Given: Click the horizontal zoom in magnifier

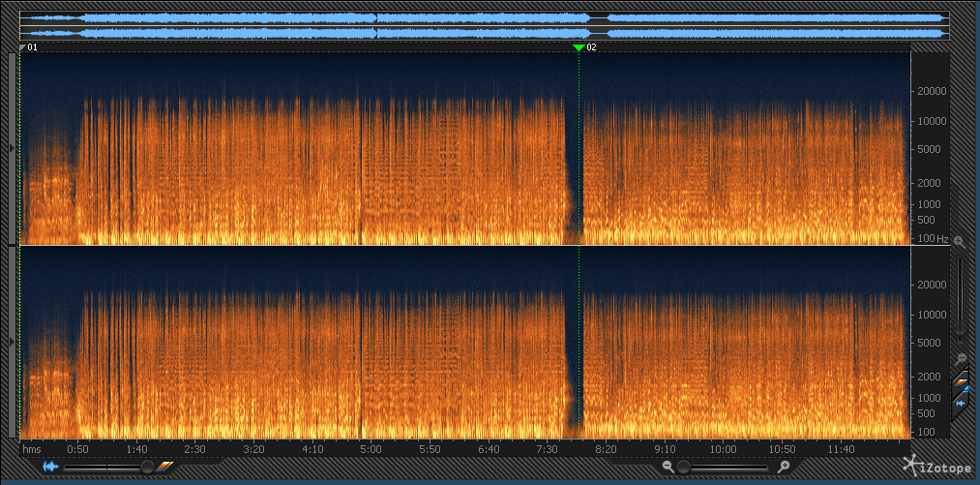Looking at the screenshot, I should (784, 467).
